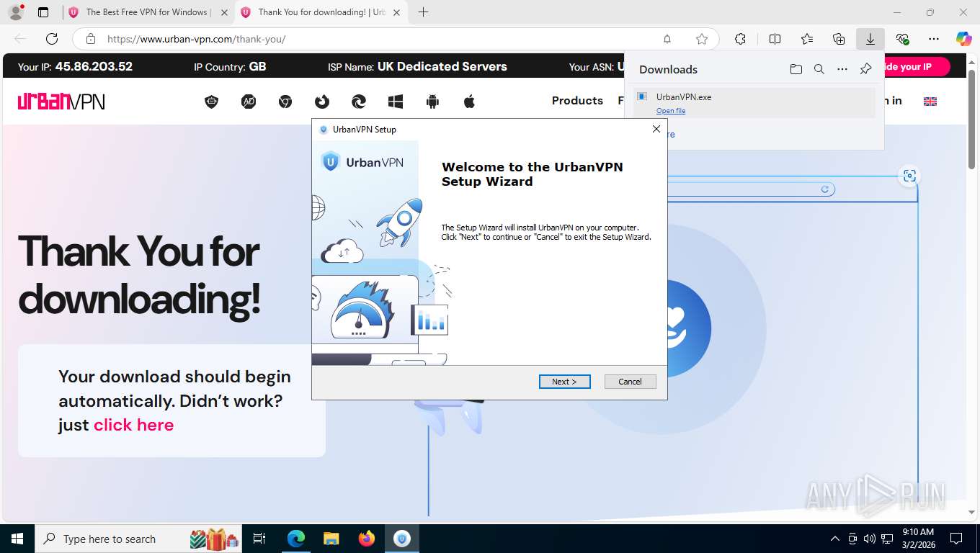Image resolution: width=980 pixels, height=553 pixels.
Task: Click the visual search icon on image
Action: 909,176
